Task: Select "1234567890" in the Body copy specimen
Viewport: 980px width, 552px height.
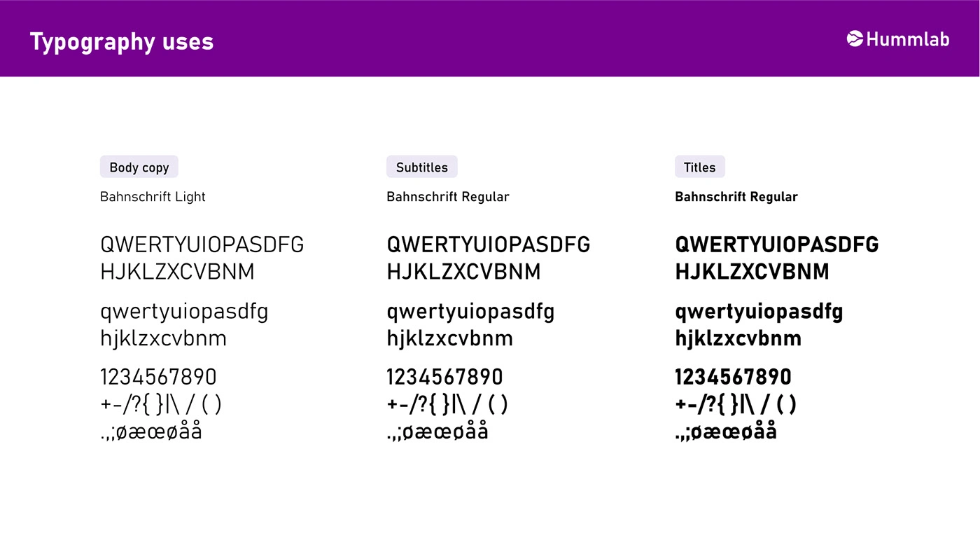Action: (x=159, y=377)
